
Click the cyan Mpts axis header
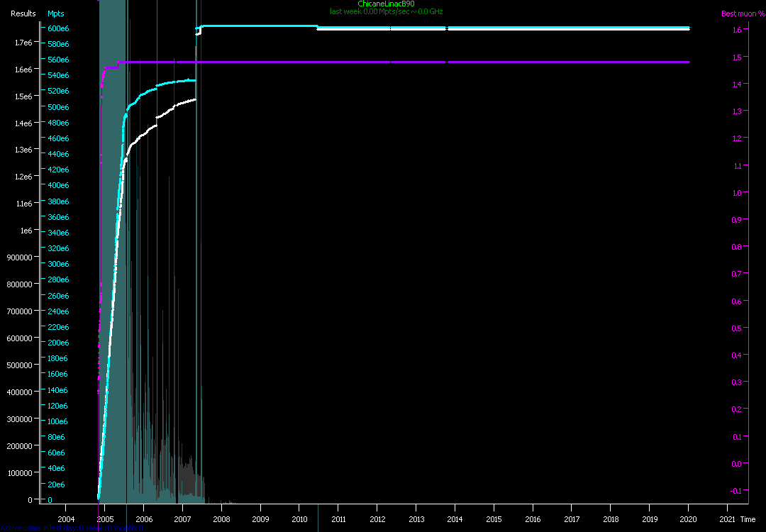coord(55,13)
